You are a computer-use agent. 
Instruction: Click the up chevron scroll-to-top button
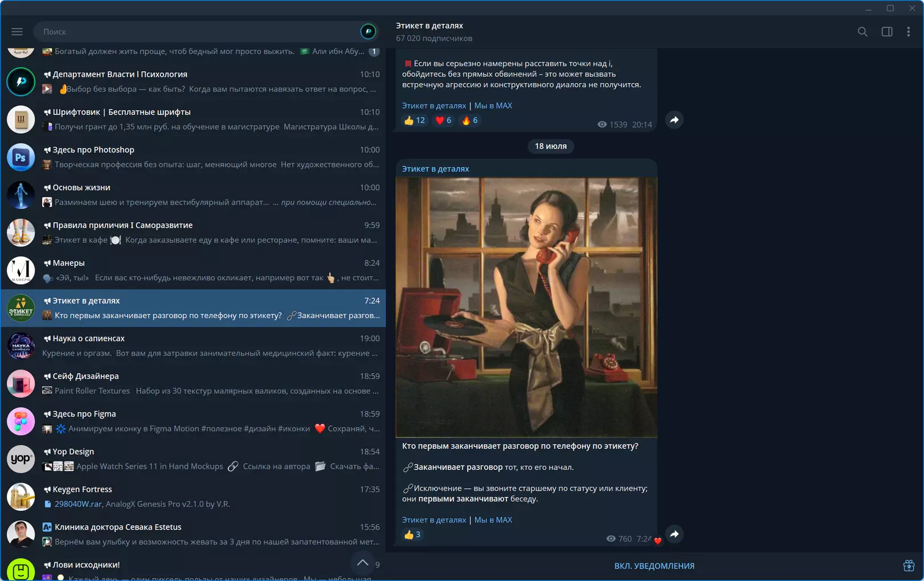(362, 563)
